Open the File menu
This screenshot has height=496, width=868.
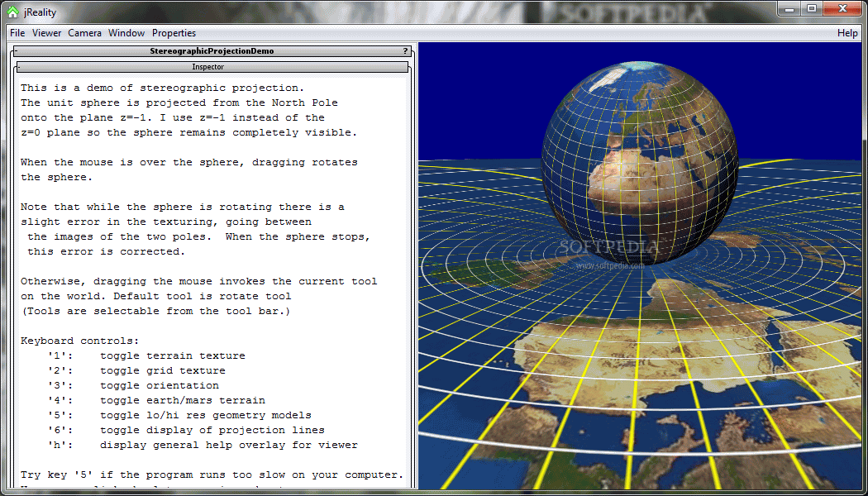[x=17, y=33]
